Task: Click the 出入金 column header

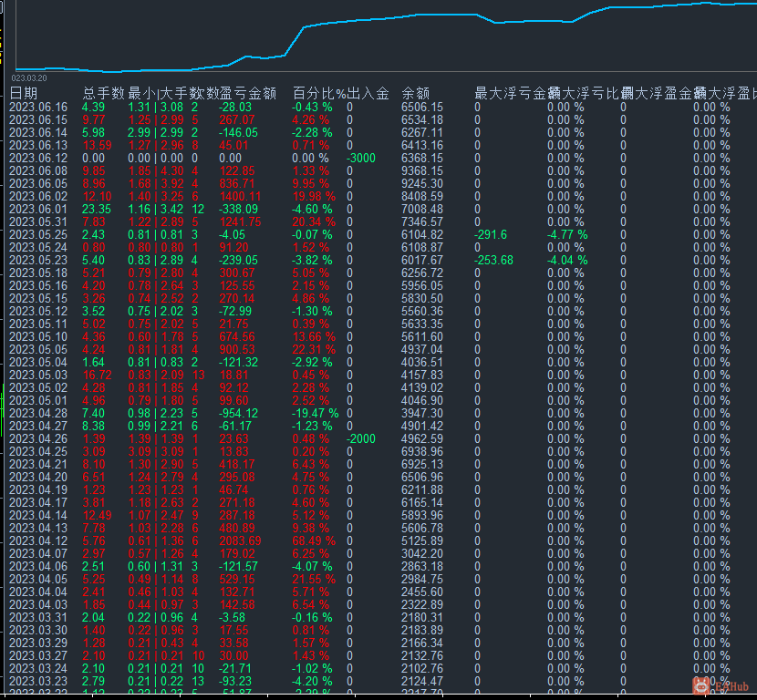Action: (x=368, y=93)
